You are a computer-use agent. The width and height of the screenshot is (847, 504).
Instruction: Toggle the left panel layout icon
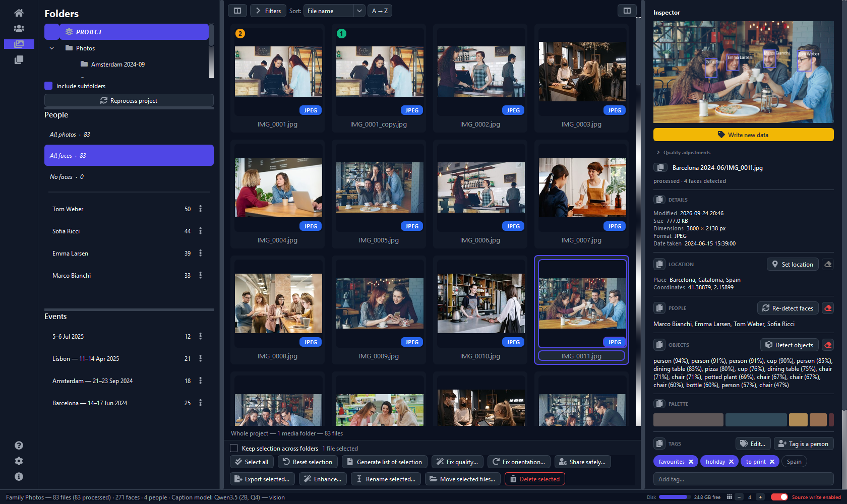click(x=237, y=11)
